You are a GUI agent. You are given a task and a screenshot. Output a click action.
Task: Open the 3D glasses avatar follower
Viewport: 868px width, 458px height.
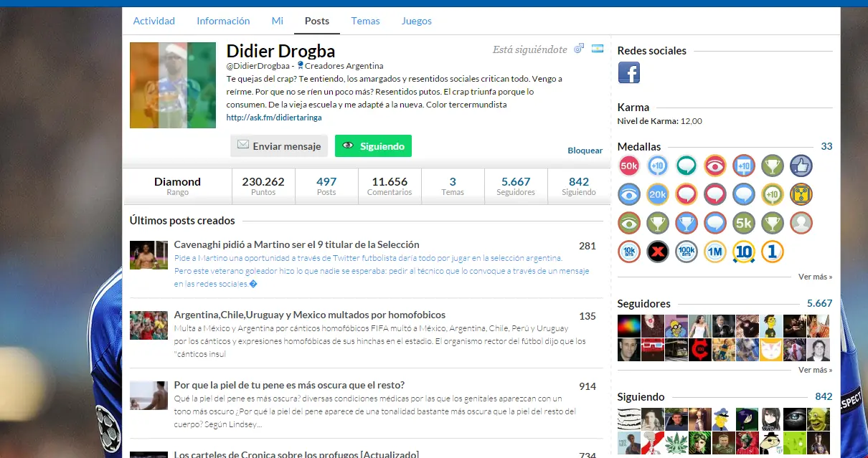coord(653,350)
